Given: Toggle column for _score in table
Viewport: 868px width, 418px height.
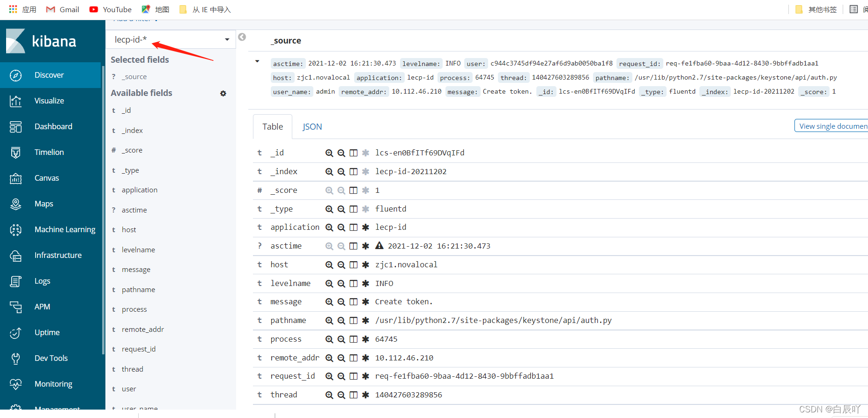Looking at the screenshot, I should [354, 191].
